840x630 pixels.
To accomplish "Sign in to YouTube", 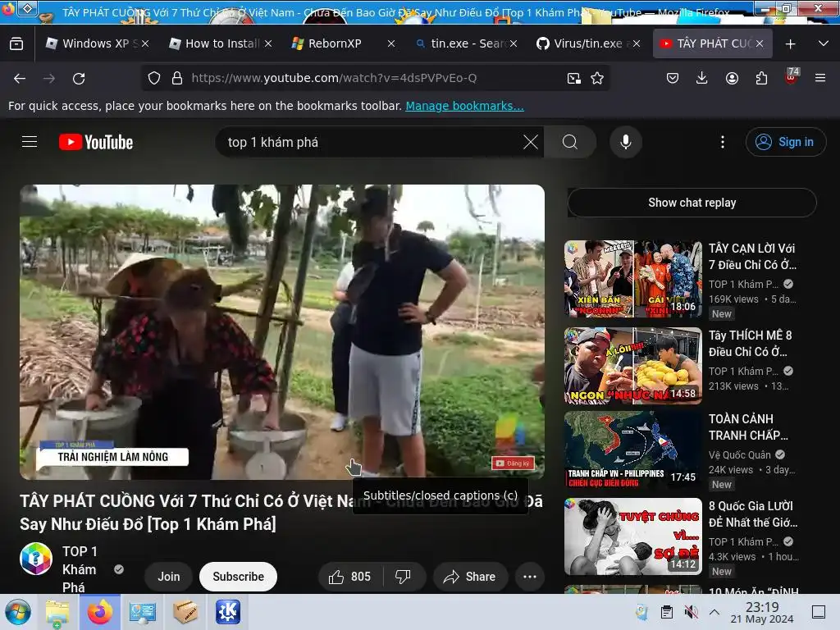I will coord(785,142).
